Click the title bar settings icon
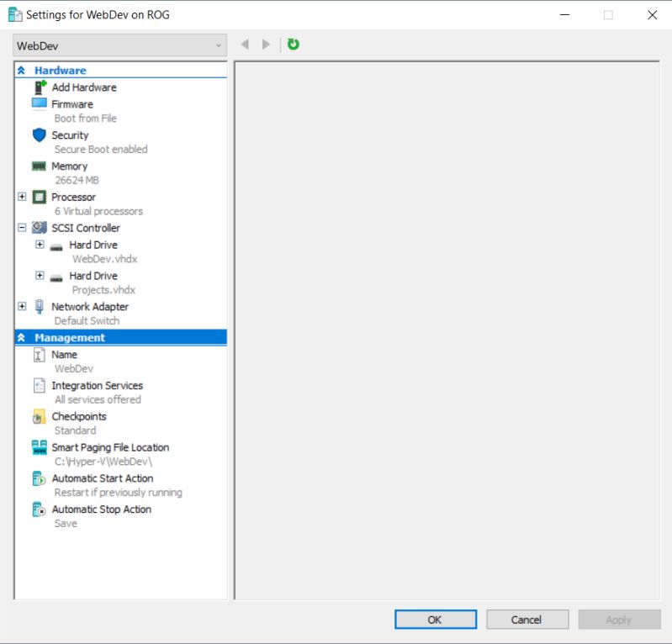 pos(15,14)
